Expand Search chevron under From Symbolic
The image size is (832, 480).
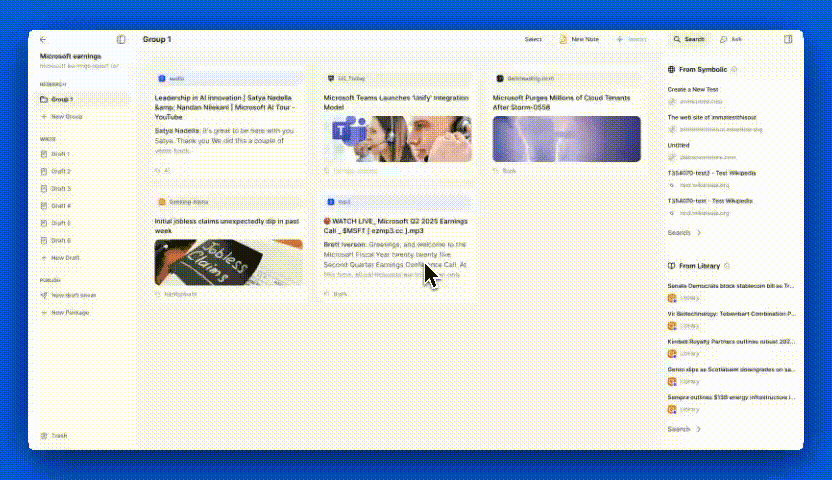click(699, 233)
